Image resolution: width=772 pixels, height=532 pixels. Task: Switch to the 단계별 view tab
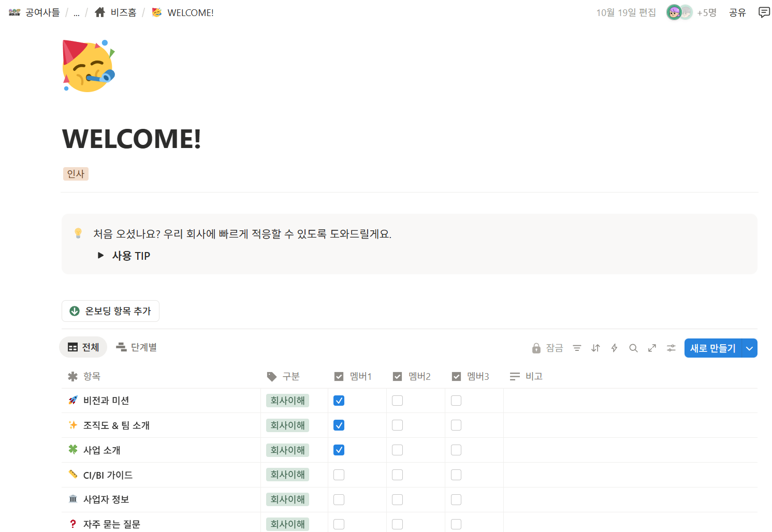[x=136, y=347]
